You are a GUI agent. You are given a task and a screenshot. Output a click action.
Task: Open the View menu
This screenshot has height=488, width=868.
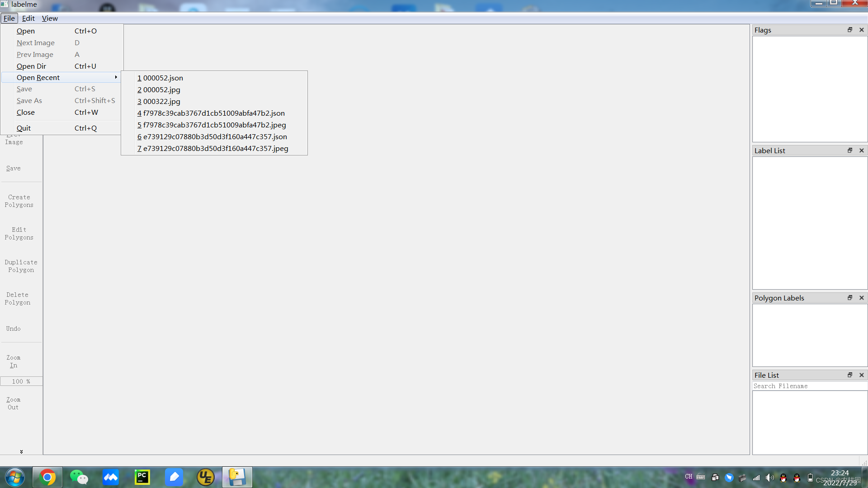click(50, 18)
